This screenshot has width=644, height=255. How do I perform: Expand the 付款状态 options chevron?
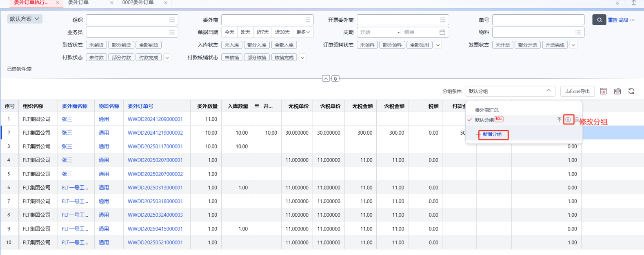pyautogui.click(x=167, y=58)
